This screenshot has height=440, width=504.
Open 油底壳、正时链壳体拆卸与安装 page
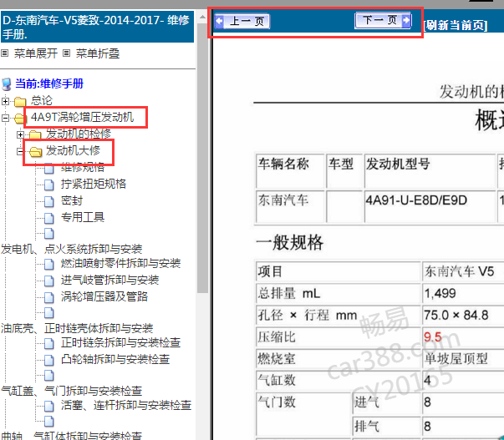click(x=77, y=328)
